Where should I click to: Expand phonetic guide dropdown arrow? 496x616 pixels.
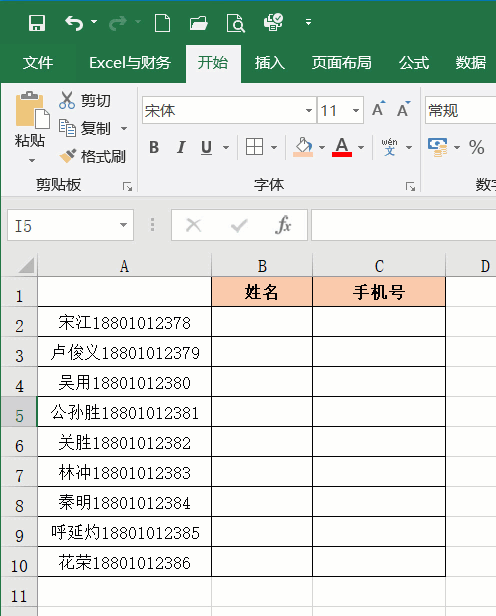409,148
